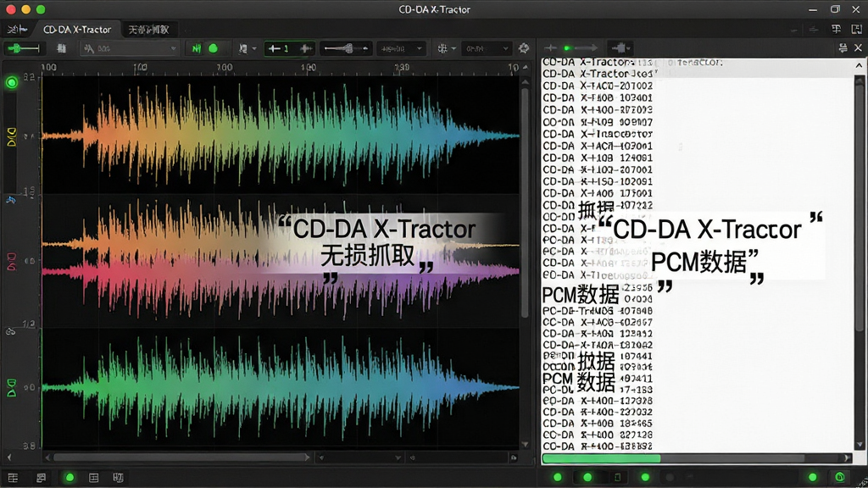
Task: Click the waveform vertical scrollbar
Action: 525,202
